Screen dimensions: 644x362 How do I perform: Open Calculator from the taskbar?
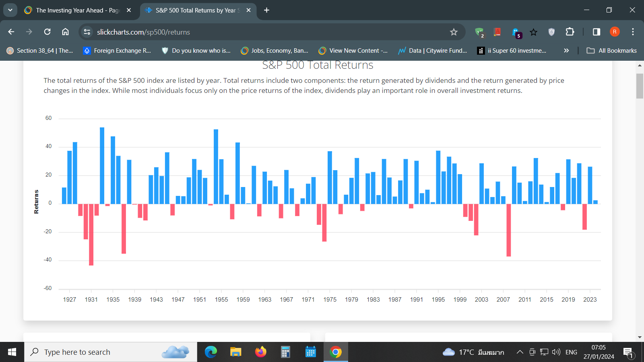coord(285,352)
